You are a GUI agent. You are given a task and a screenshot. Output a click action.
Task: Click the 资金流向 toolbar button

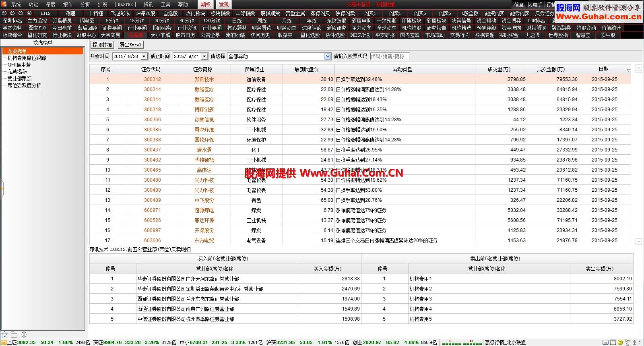click(511, 28)
